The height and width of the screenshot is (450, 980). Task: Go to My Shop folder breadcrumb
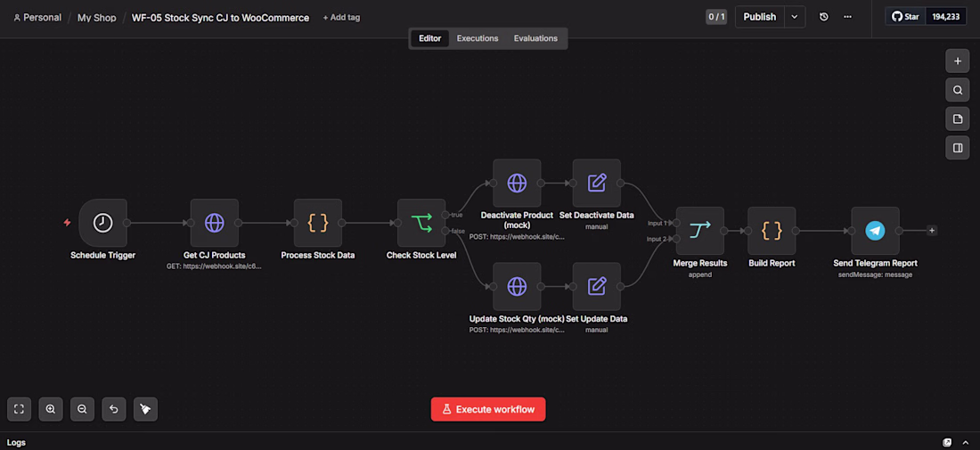97,18
